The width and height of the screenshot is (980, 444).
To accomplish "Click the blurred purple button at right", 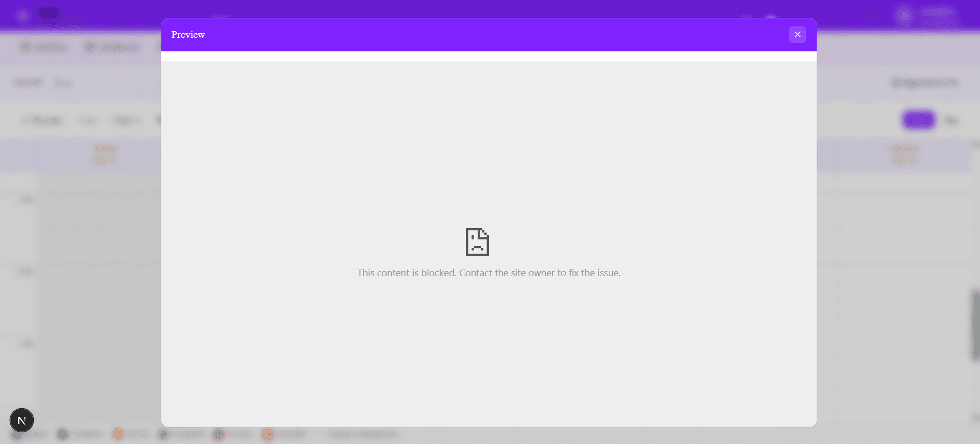I will [x=919, y=120].
